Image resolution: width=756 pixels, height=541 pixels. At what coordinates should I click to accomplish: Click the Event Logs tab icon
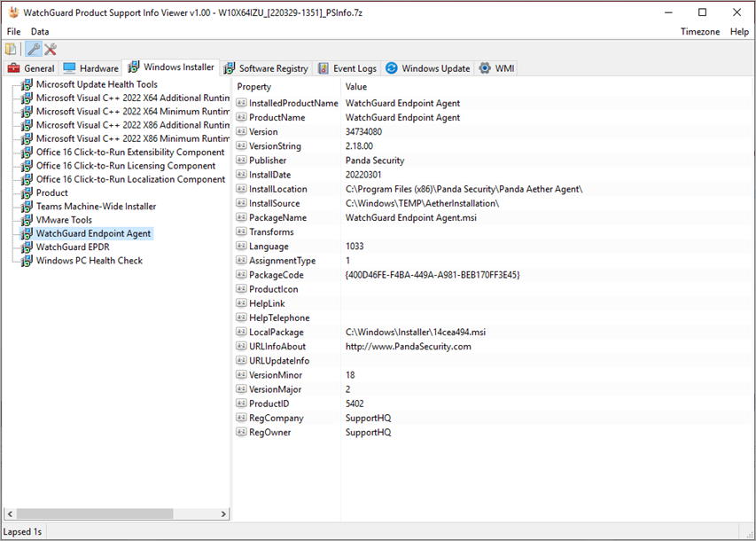click(x=321, y=67)
